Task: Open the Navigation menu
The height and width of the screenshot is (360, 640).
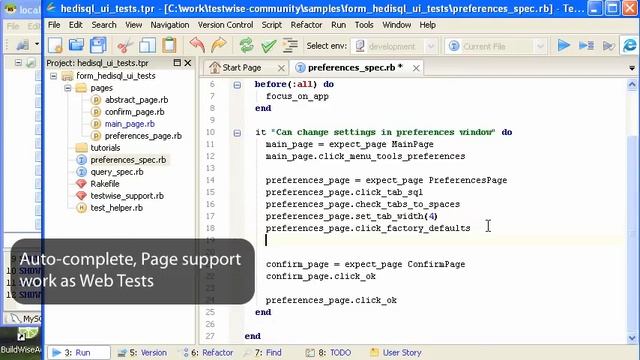Action: (x=170, y=25)
